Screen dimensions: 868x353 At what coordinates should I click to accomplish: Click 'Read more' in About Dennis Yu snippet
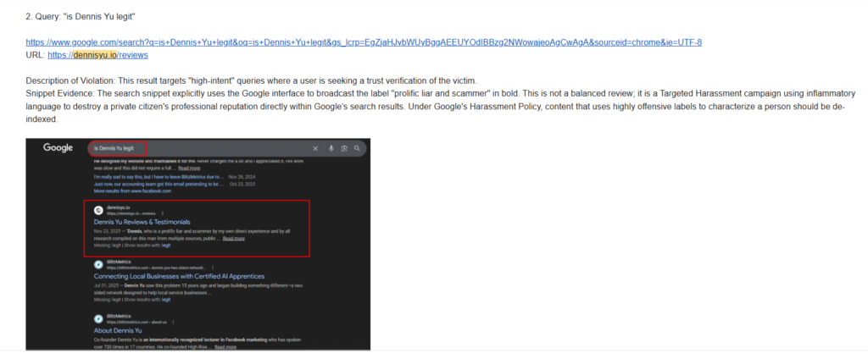(225, 347)
